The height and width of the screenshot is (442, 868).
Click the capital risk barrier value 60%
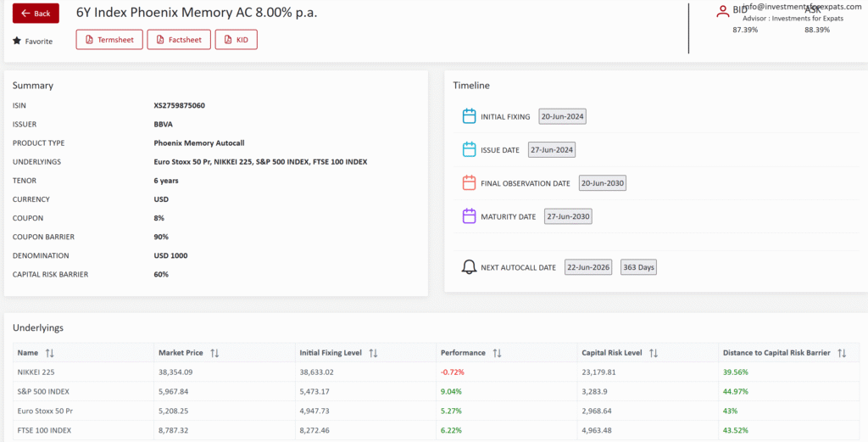tap(161, 274)
